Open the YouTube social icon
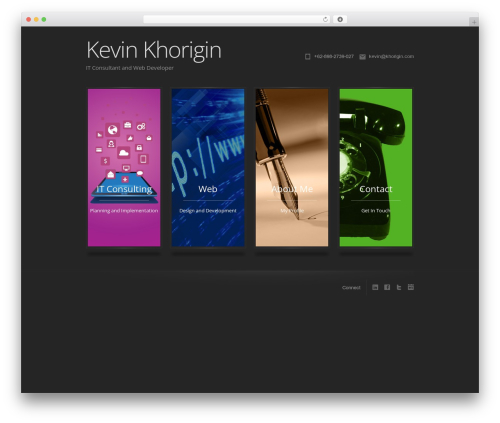 (411, 287)
